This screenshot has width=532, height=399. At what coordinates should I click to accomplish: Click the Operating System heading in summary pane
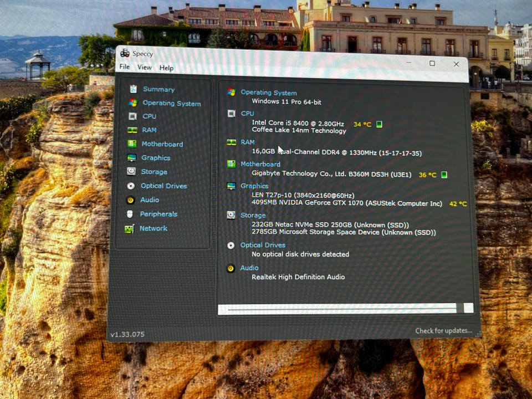269,93
